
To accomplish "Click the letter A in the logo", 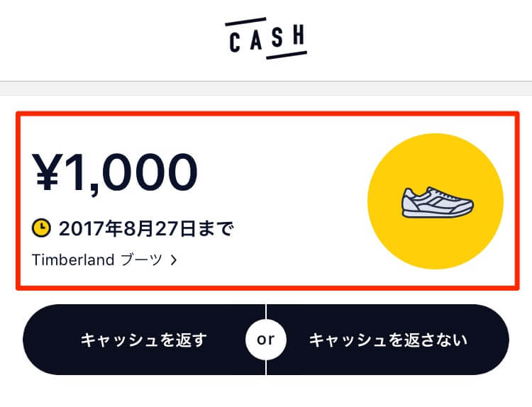I will 256,40.
